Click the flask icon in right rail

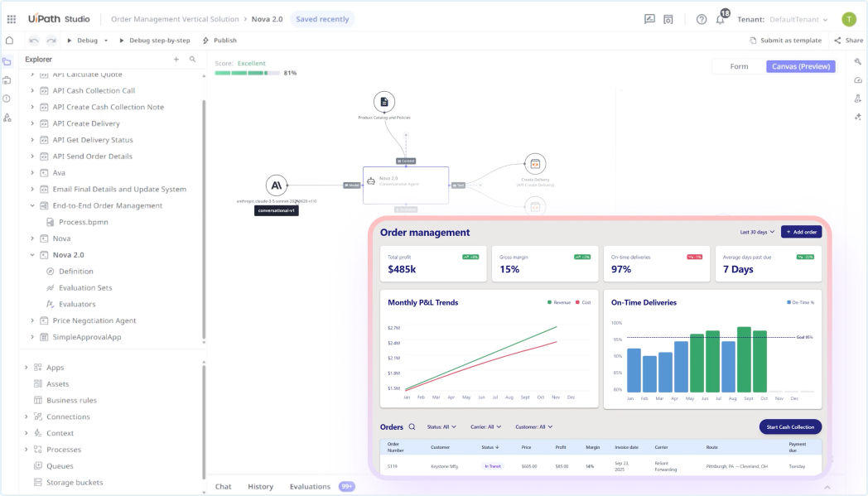coord(857,99)
